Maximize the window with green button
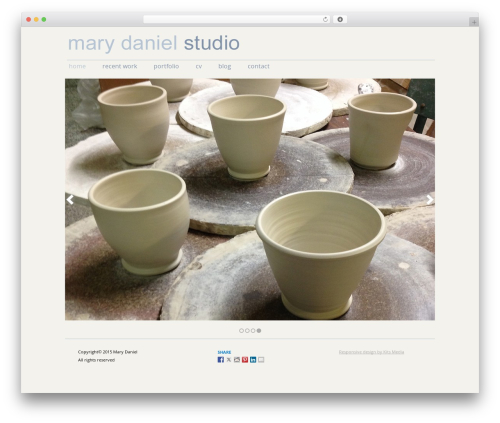 click(x=44, y=20)
